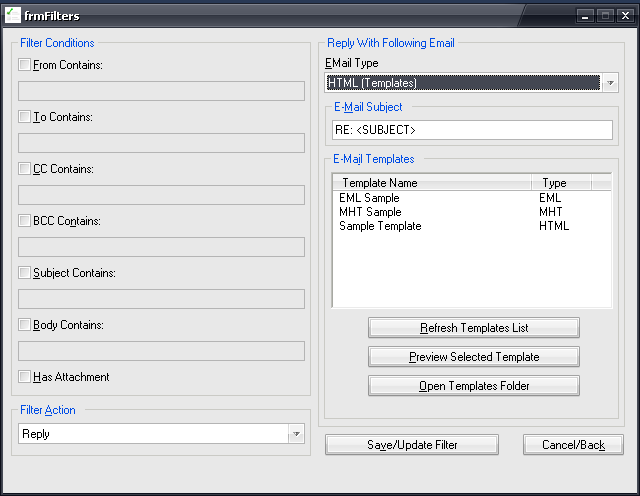Tick the Subject Contains checkbox
The image size is (640, 496).
tap(25, 273)
